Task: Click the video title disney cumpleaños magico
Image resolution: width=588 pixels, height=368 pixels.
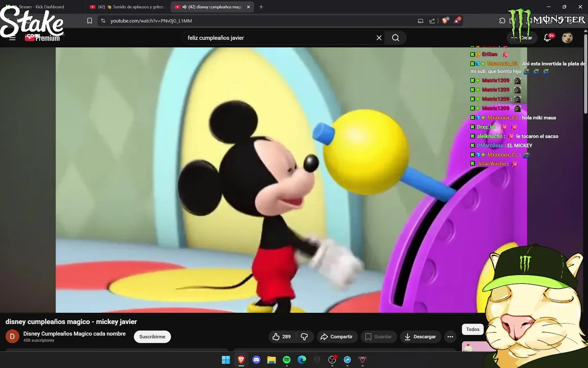Action: tap(71, 321)
